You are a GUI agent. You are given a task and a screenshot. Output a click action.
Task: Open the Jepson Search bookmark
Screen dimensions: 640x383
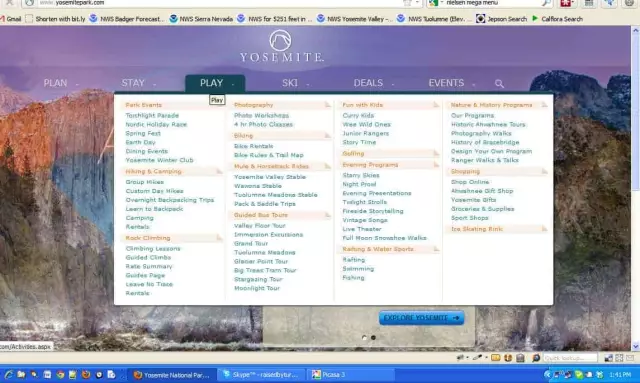pos(501,19)
